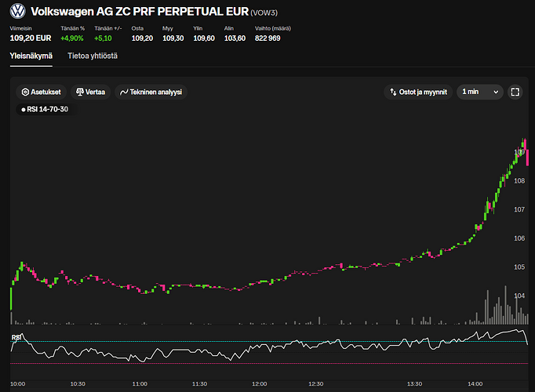Screen dimensions: 535x392
Task: Click the volume figure 822 969
Action: 267,38
